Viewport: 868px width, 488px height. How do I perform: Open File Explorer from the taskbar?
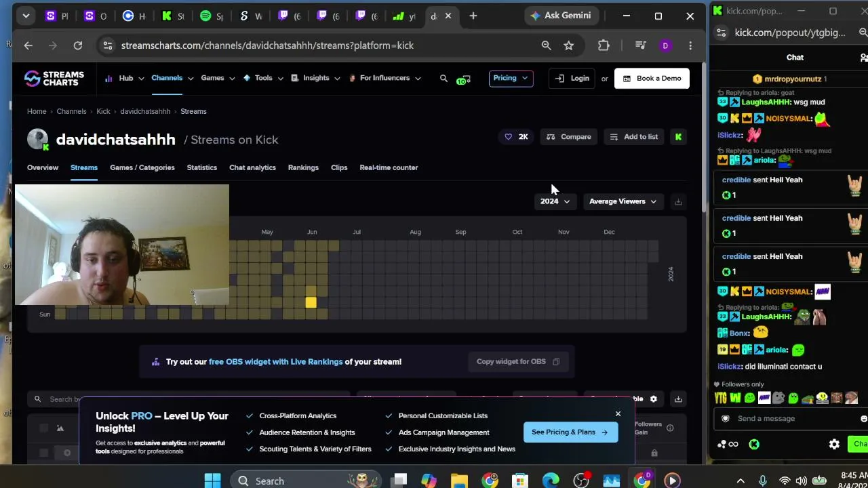pos(459,481)
